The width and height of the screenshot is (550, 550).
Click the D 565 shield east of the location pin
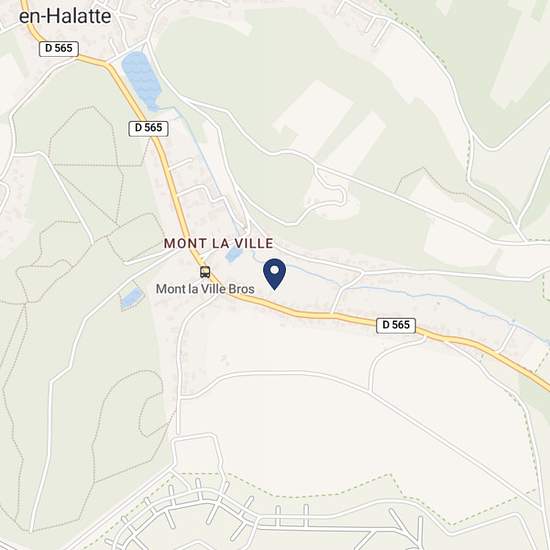click(x=396, y=325)
